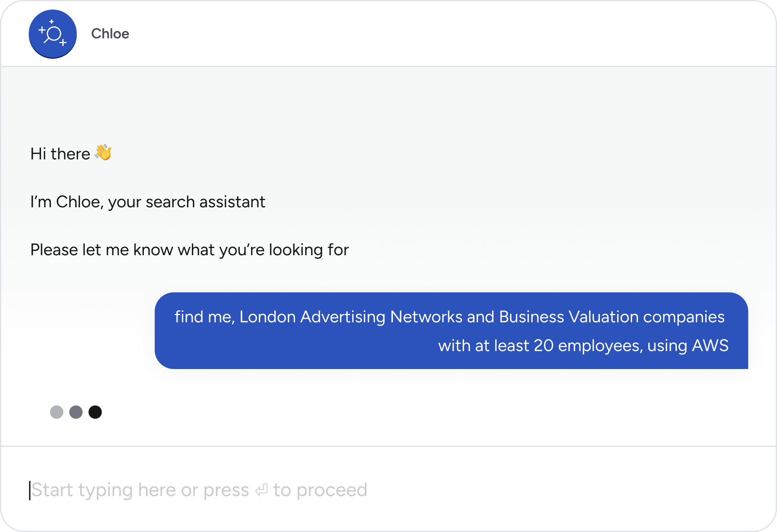
Task: Click the word 'AWS' in sent message
Action: (710, 346)
